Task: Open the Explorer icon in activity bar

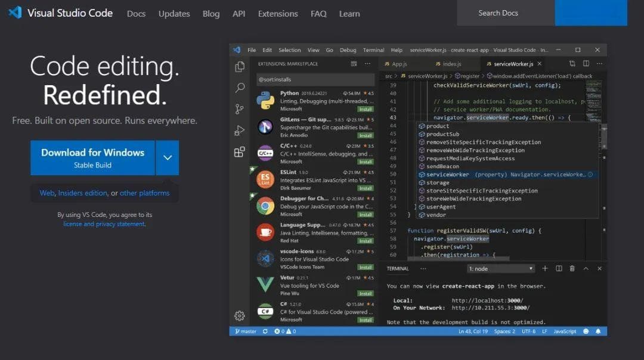Action: [x=240, y=67]
